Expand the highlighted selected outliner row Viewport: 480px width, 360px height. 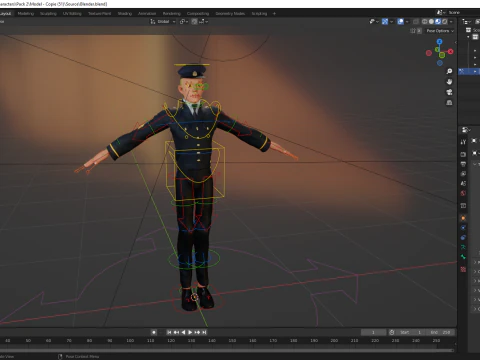point(475,71)
